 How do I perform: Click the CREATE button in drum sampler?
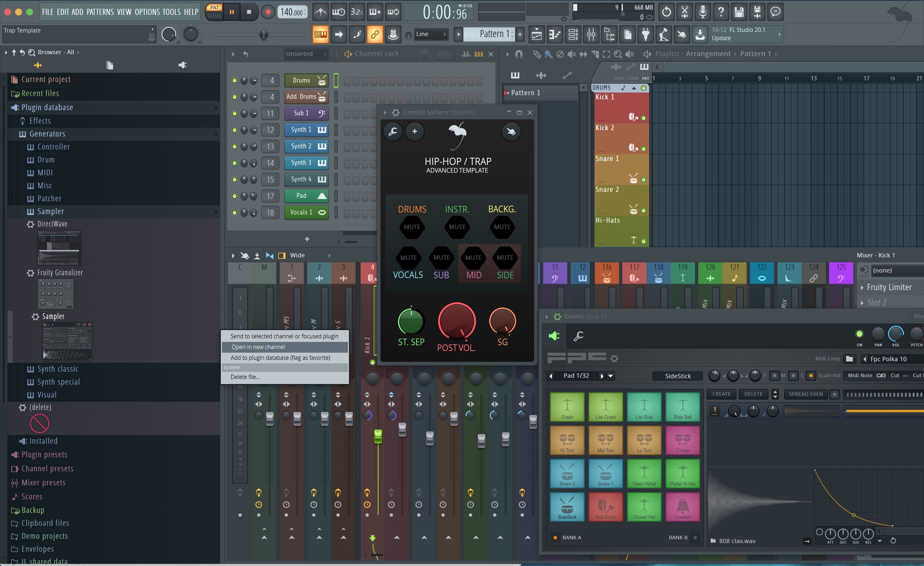tap(721, 394)
